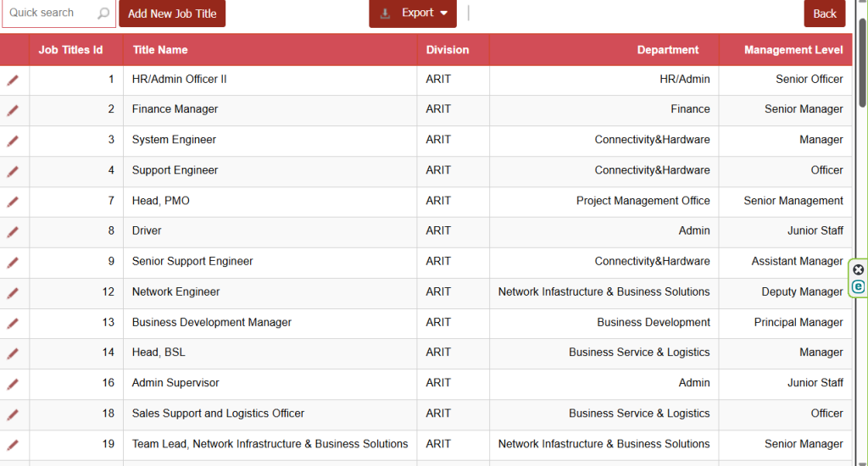Sort by Job Titles Id column header
This screenshot has height=466, width=868.
(70, 50)
